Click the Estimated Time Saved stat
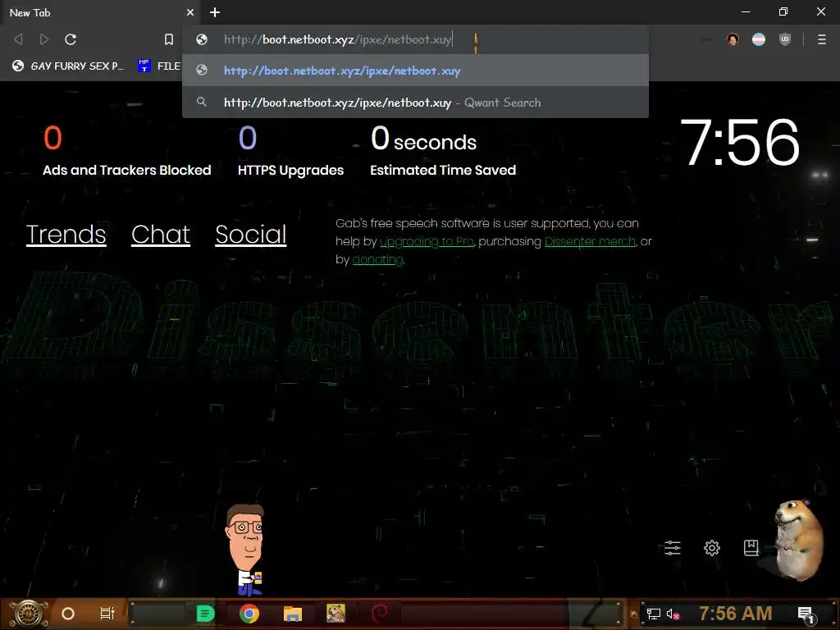 (443, 151)
